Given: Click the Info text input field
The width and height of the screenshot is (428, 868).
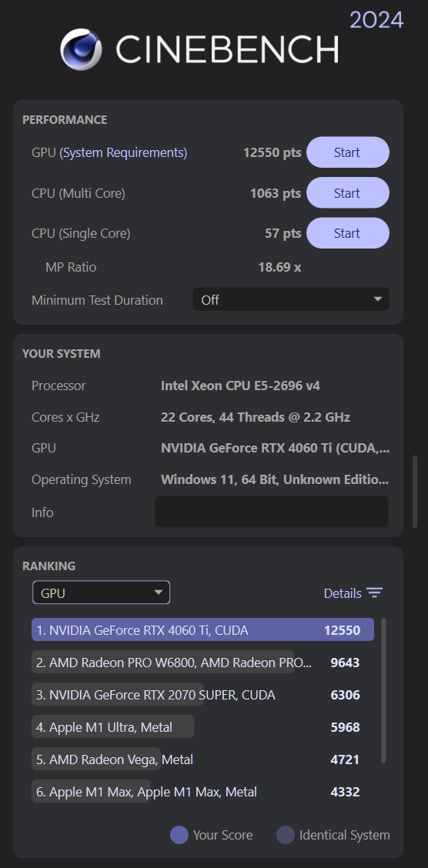Looking at the screenshot, I should pyautogui.click(x=271, y=512).
